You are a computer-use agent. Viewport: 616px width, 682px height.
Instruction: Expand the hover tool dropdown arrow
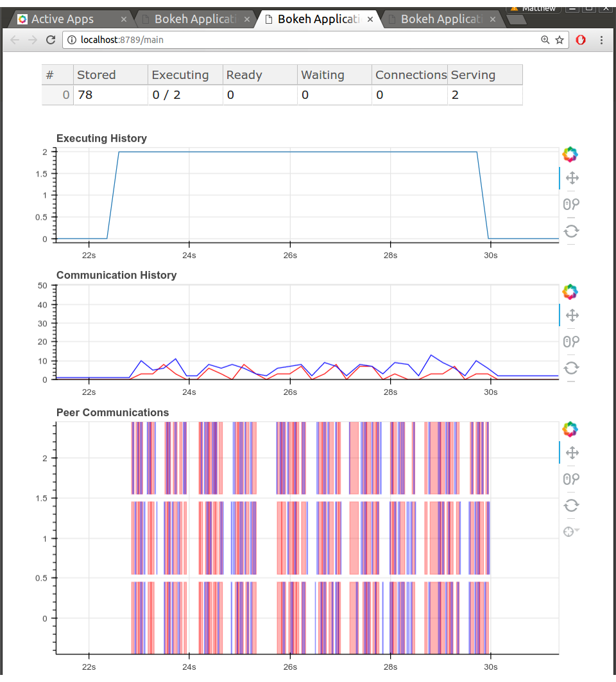click(576, 531)
